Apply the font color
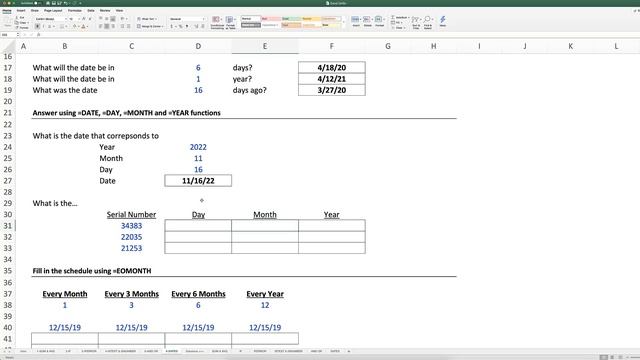 84,26
